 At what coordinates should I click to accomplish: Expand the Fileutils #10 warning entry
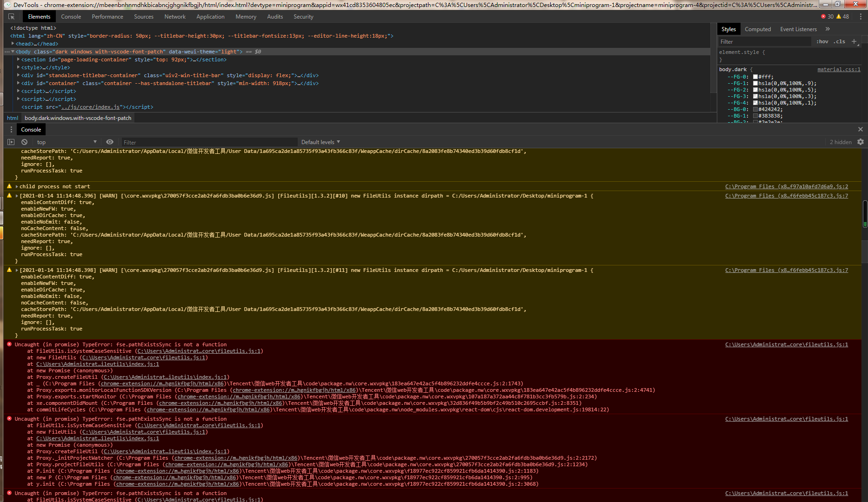pyautogui.click(x=17, y=196)
